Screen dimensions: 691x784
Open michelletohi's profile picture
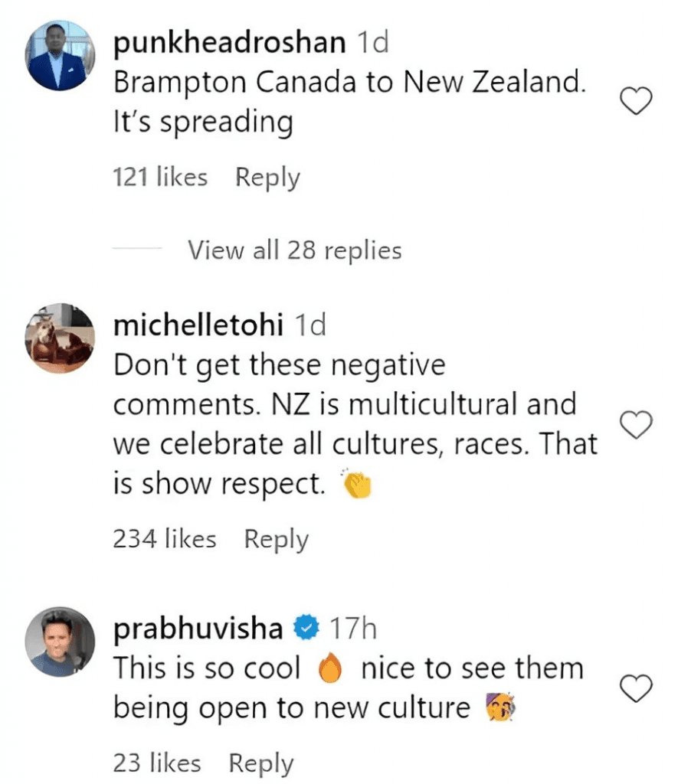[x=61, y=338]
